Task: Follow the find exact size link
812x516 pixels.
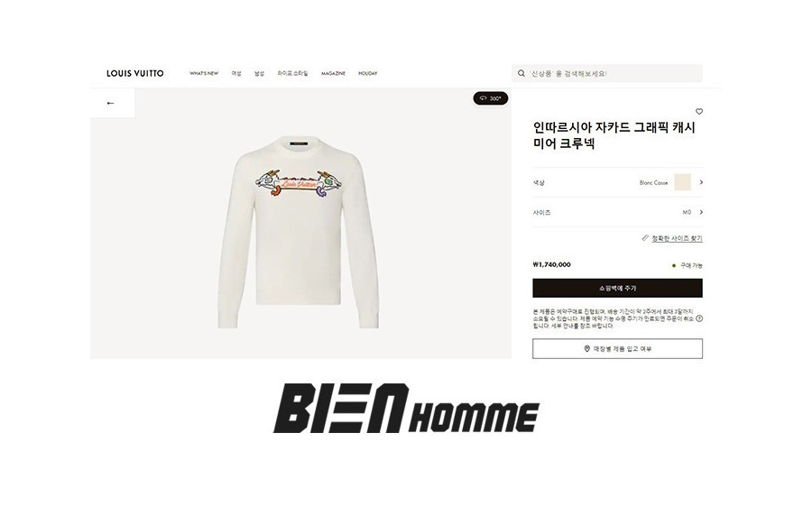Action: [677, 238]
